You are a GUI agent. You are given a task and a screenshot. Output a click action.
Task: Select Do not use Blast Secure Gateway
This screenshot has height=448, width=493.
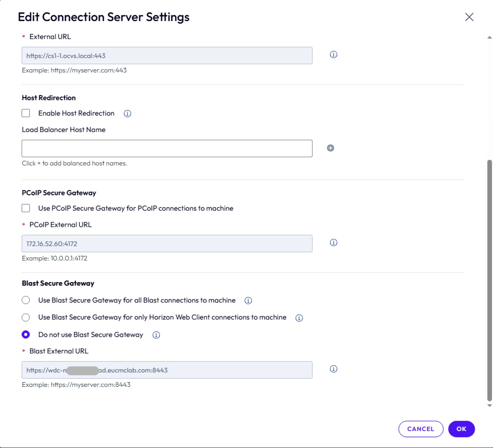pos(26,334)
